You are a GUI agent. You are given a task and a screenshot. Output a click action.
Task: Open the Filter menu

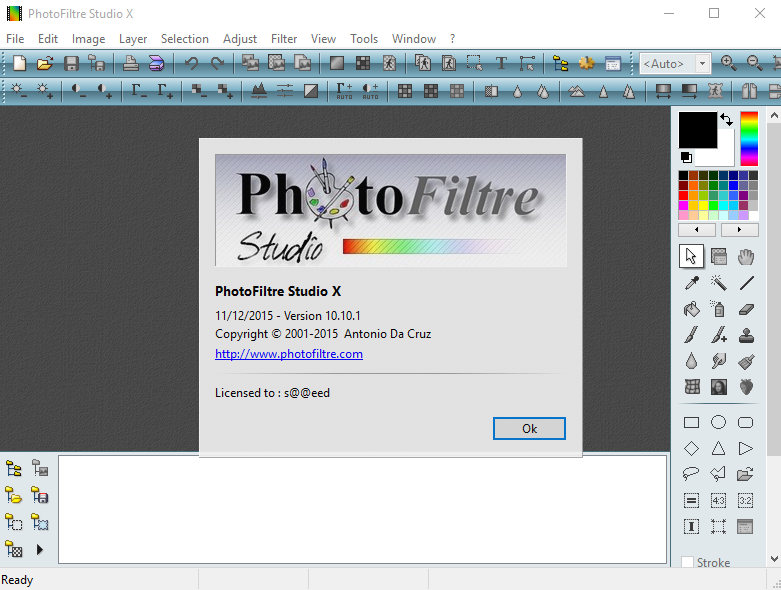tap(284, 39)
